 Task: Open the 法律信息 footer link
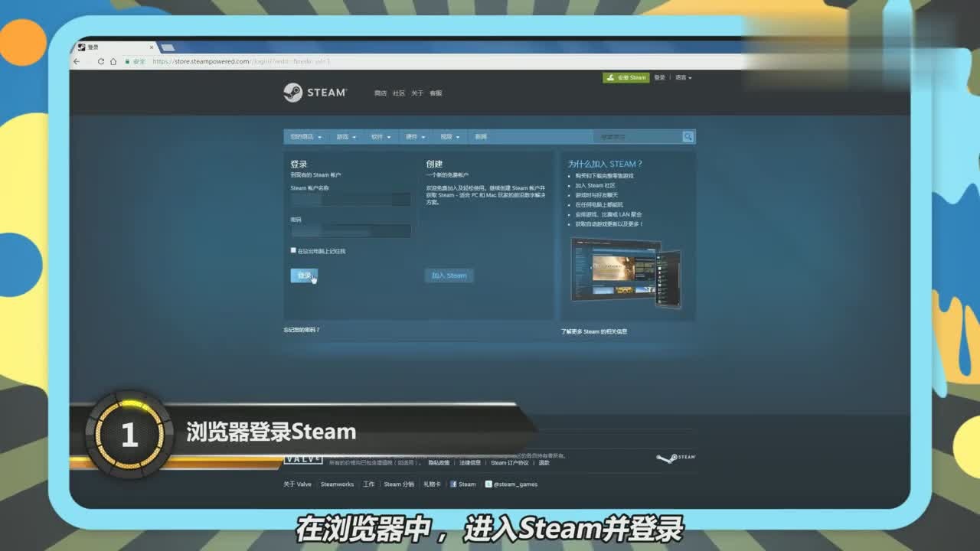470,462
